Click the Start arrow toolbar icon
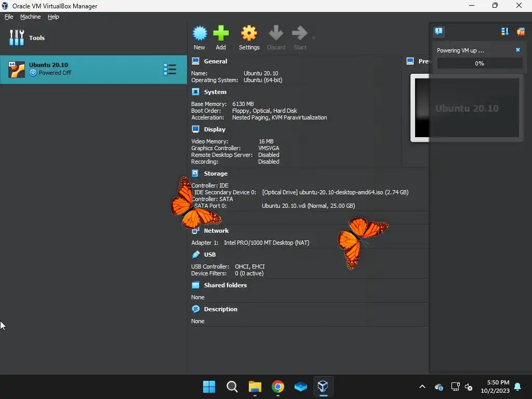Screen dimensions: 532x399 [300, 33]
